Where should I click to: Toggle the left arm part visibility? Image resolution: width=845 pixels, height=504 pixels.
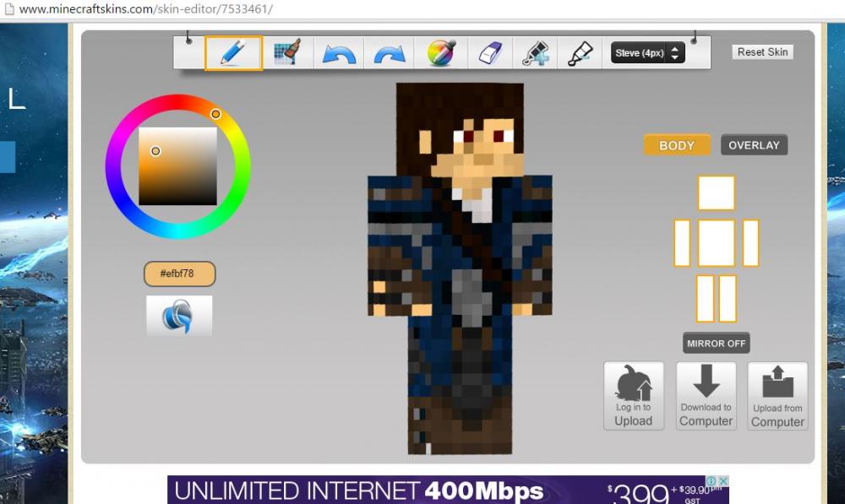(682, 243)
